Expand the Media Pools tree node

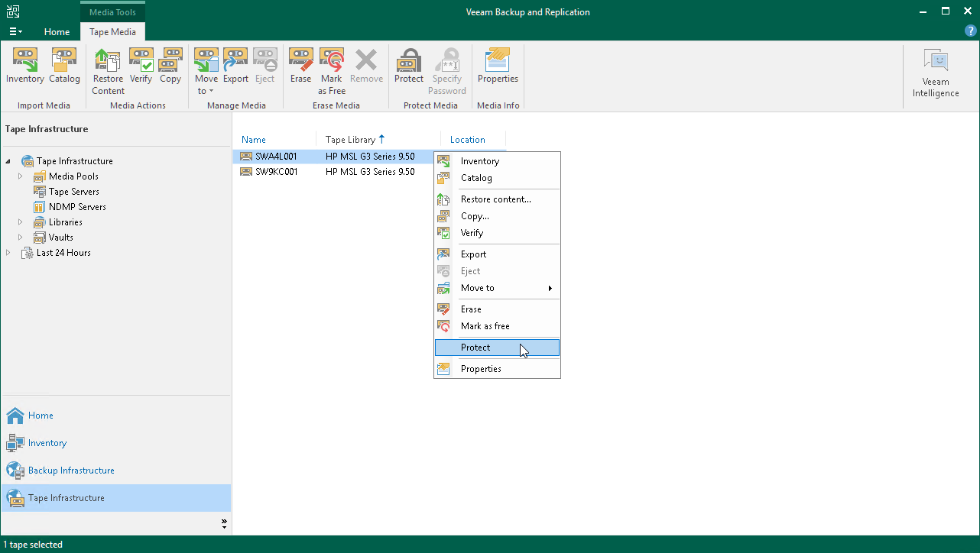click(21, 176)
